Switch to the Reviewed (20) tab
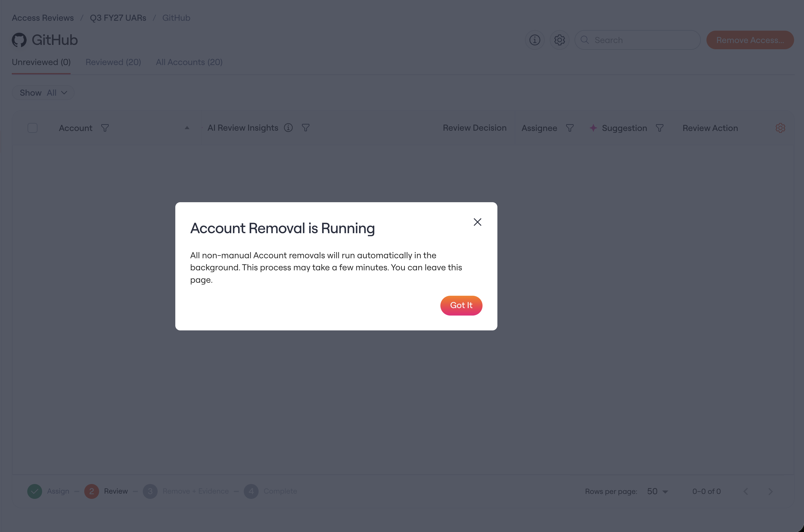The height and width of the screenshot is (532, 804). [x=113, y=62]
